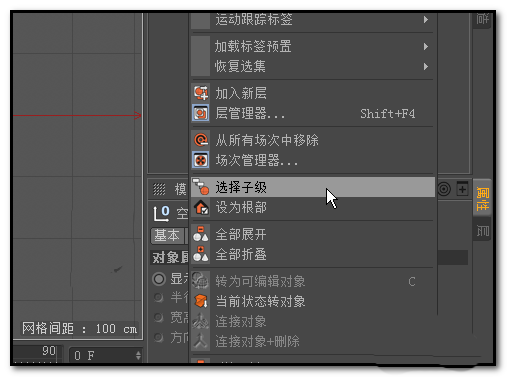Click the 全部折叠 collapse icon
The width and height of the screenshot is (507, 377).
(201, 254)
